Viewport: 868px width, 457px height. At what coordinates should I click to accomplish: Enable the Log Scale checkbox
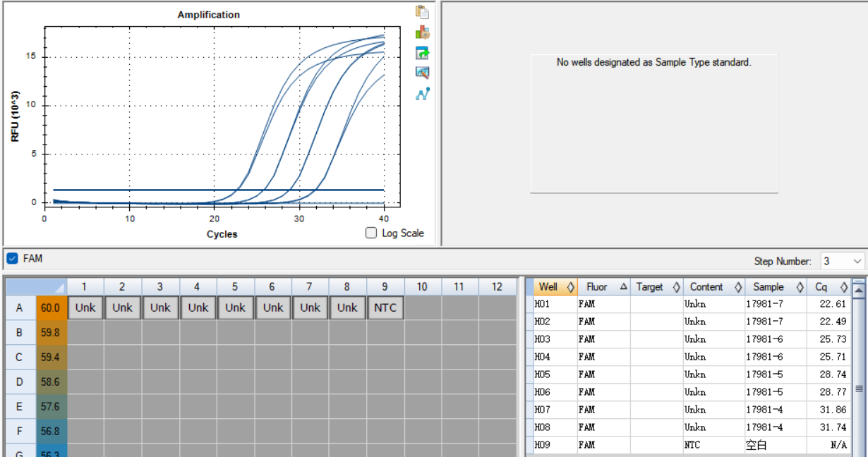(x=371, y=233)
